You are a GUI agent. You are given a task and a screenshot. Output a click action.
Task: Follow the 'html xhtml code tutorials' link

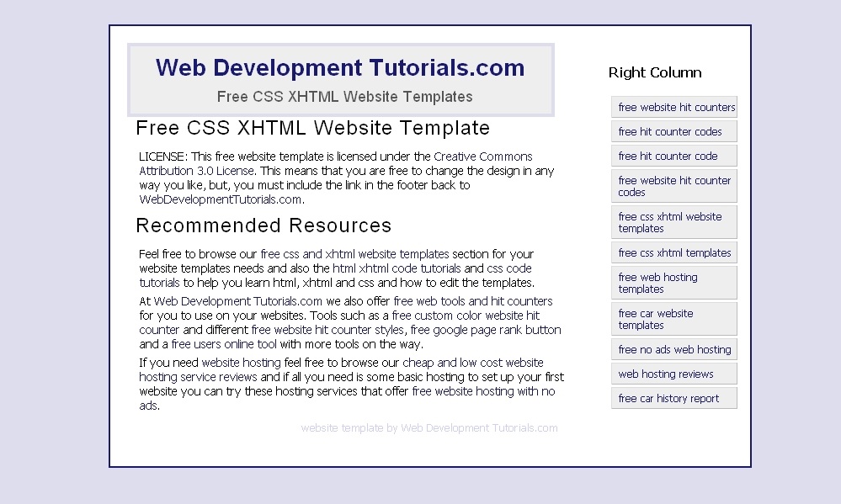click(x=397, y=268)
